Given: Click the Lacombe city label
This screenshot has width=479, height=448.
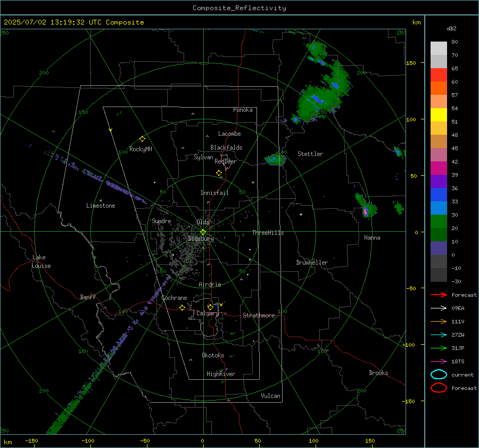Looking at the screenshot, I should click(229, 134).
